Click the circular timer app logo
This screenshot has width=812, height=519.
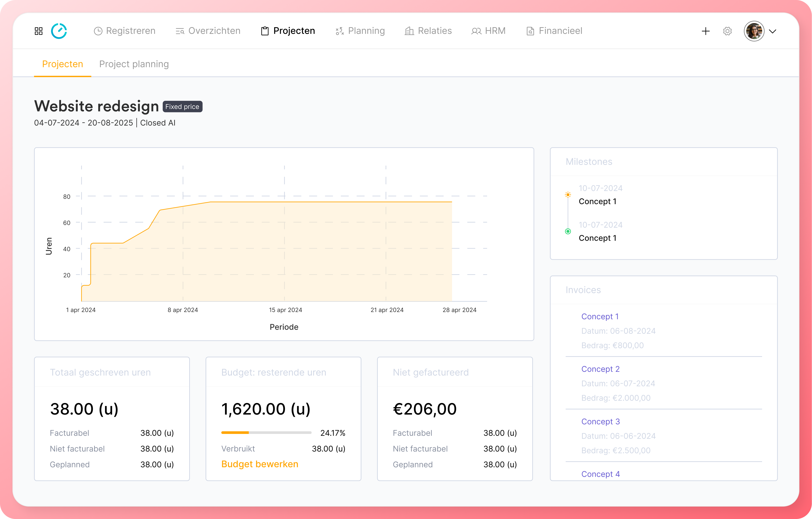(59, 31)
